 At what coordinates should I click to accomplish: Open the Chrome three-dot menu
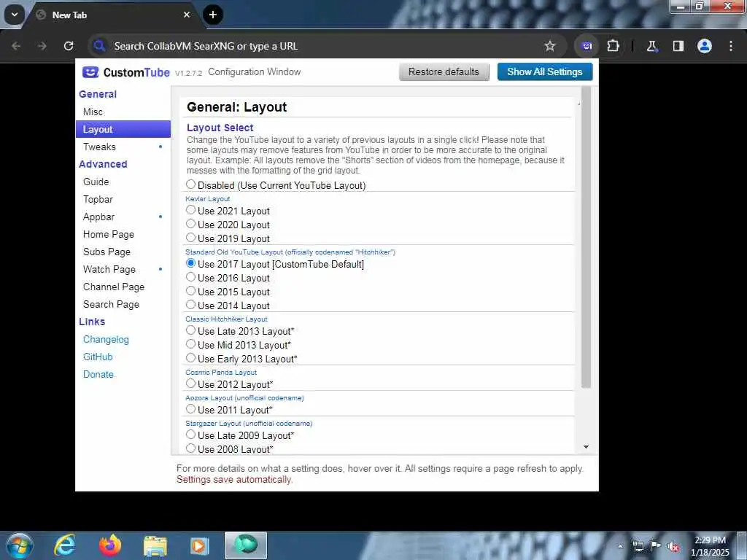click(731, 46)
